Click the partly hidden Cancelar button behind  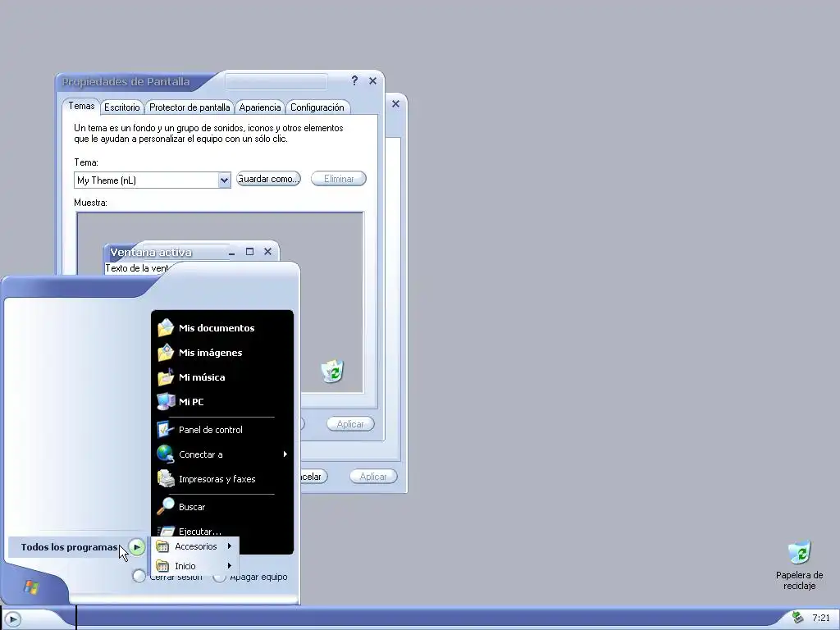pyautogui.click(x=314, y=477)
